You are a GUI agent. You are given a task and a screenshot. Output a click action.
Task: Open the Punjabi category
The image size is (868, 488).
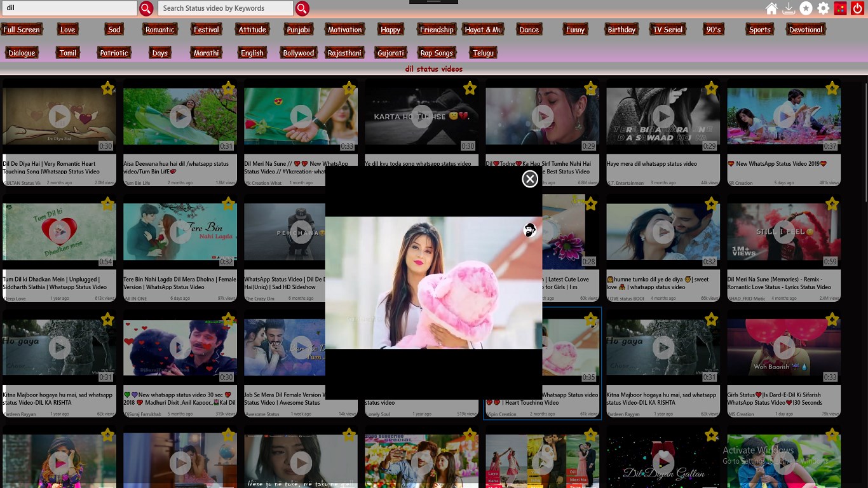coord(299,30)
